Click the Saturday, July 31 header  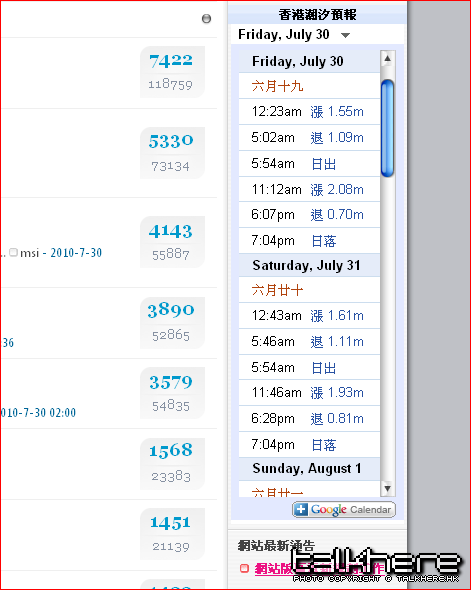click(x=309, y=265)
